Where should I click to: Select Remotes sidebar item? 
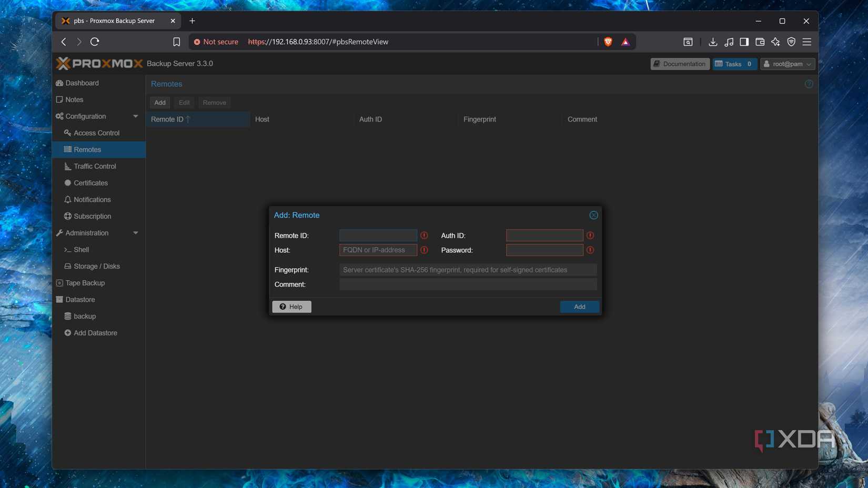point(99,149)
